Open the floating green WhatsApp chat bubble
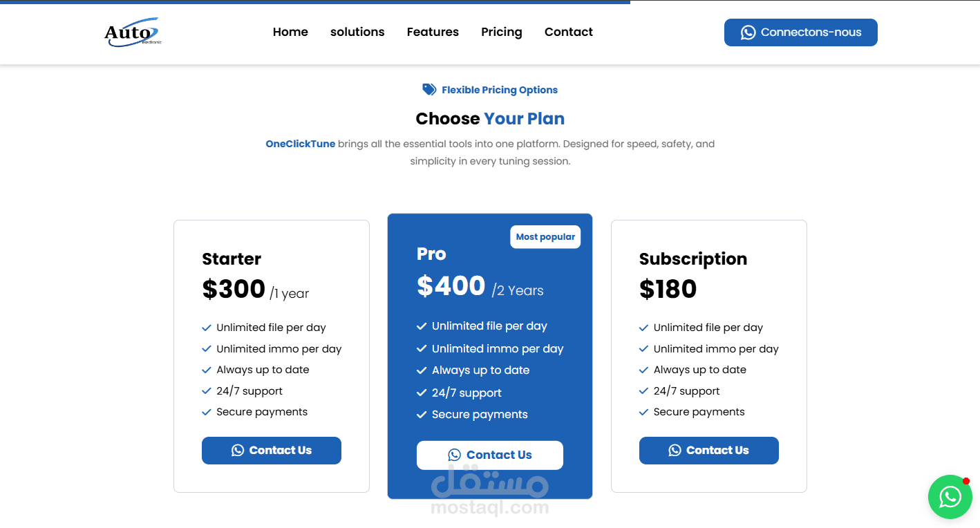This screenshot has width=980, height=528. point(950,497)
